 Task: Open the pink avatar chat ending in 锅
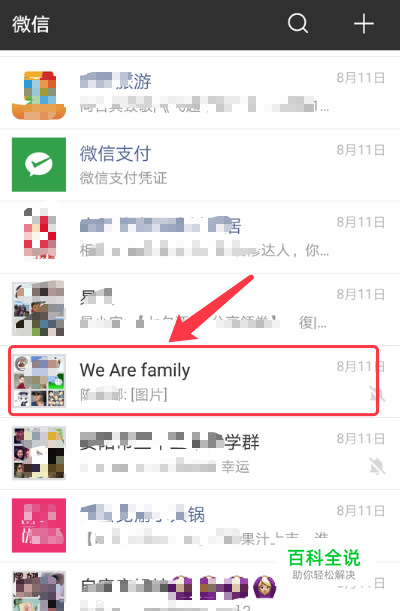tap(200, 525)
